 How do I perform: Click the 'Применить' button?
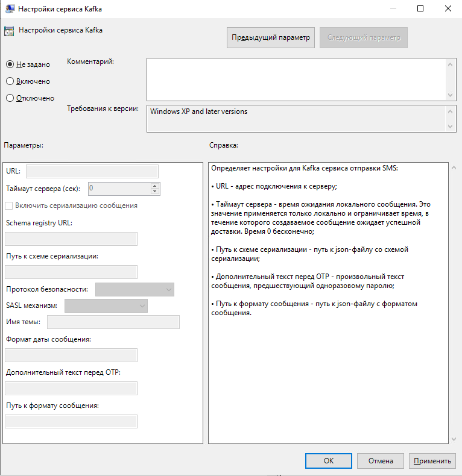click(432, 461)
